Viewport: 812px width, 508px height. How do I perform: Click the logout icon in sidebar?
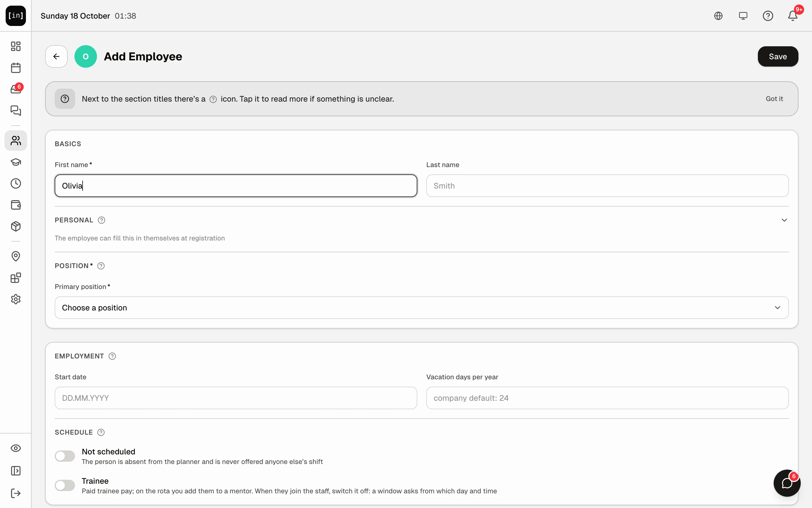tap(16, 493)
